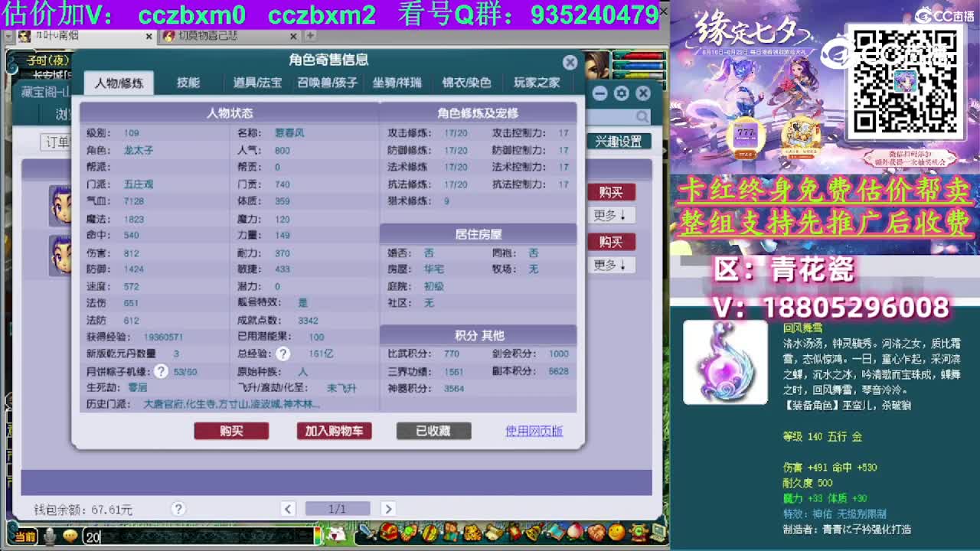The width and height of the screenshot is (980, 551).
Task: Click the 购买 button in the character dialog
Action: [x=231, y=431]
